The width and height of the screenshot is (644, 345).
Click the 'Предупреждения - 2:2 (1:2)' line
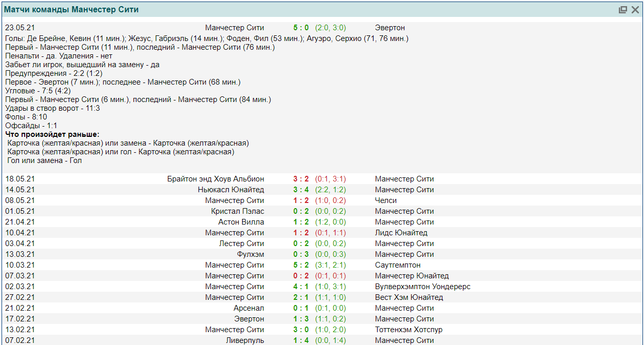(54, 73)
